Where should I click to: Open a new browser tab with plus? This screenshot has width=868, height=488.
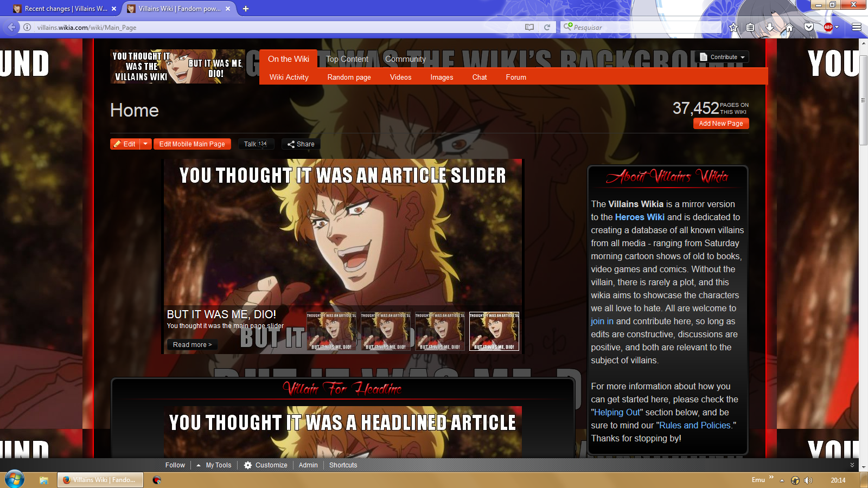[246, 9]
